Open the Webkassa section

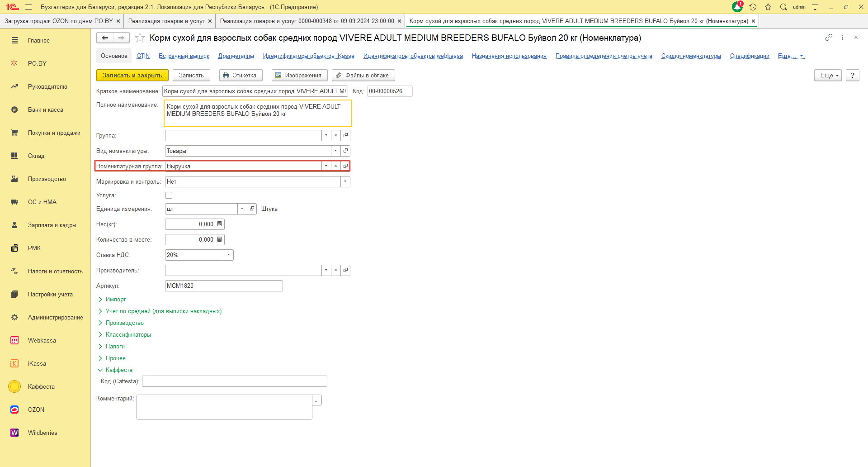click(42, 340)
